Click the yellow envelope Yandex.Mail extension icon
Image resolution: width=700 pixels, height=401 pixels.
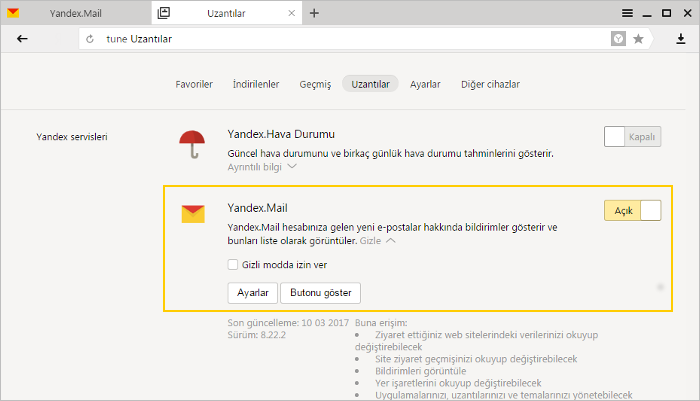[193, 214]
